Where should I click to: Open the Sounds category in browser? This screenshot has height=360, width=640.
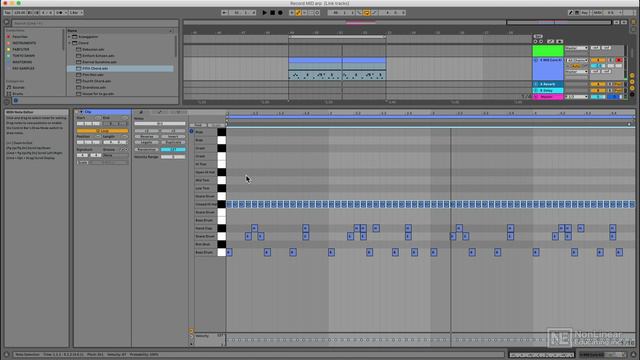[x=18, y=87]
